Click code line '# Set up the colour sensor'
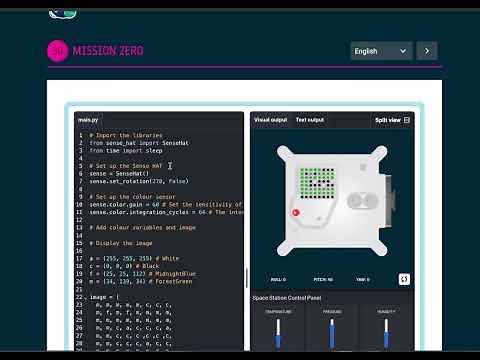This screenshot has width=480, height=360. point(132,197)
